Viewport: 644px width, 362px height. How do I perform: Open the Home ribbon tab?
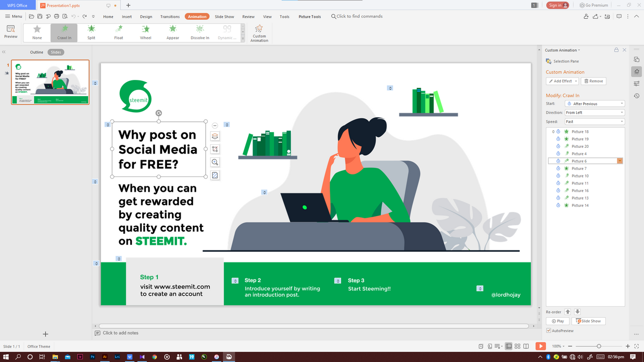pyautogui.click(x=108, y=17)
